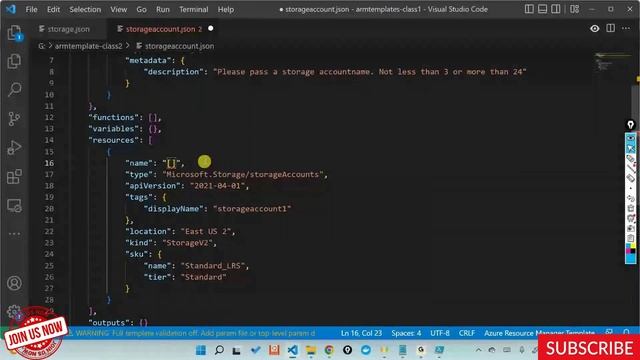
Task: Toggle the eye icon on annotation toolbar
Action: click(631, 138)
